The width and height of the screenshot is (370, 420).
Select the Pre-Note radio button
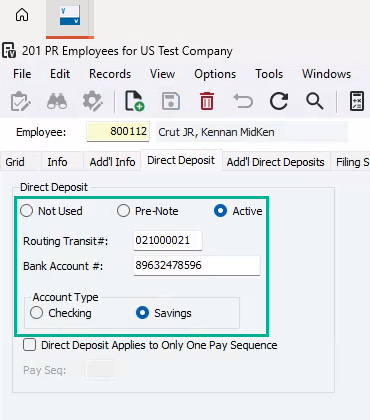coord(123,211)
